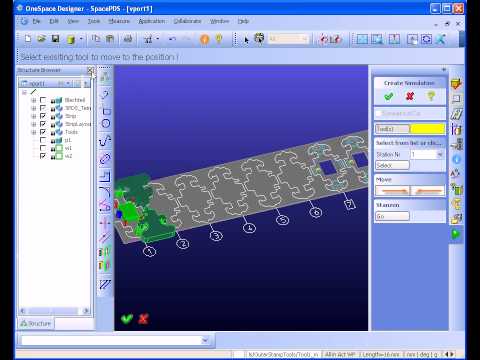
Task: Confirm Create Simulation with green check
Action: coord(389,97)
